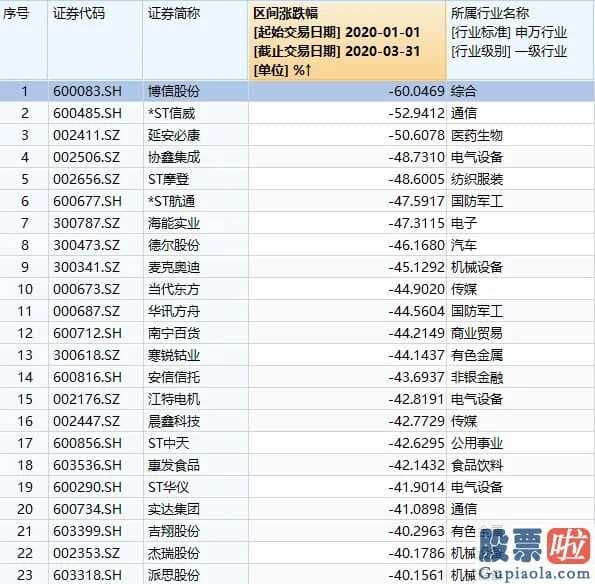Click the 汽车 industry cell
This screenshot has height=584, width=595.
[464, 246]
